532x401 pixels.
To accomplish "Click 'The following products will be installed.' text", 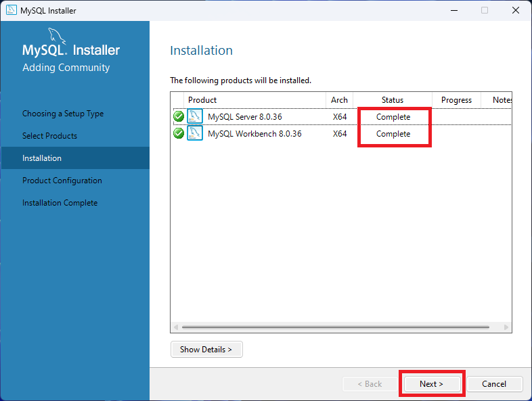I will pos(240,80).
